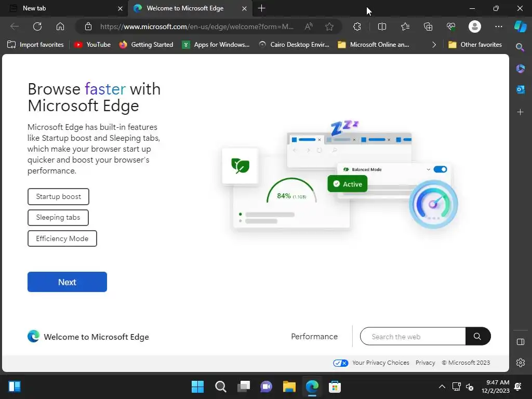Select the Welcome to Microsoft Edge tab
Viewport: 532px width, 399px height.
pos(190,8)
